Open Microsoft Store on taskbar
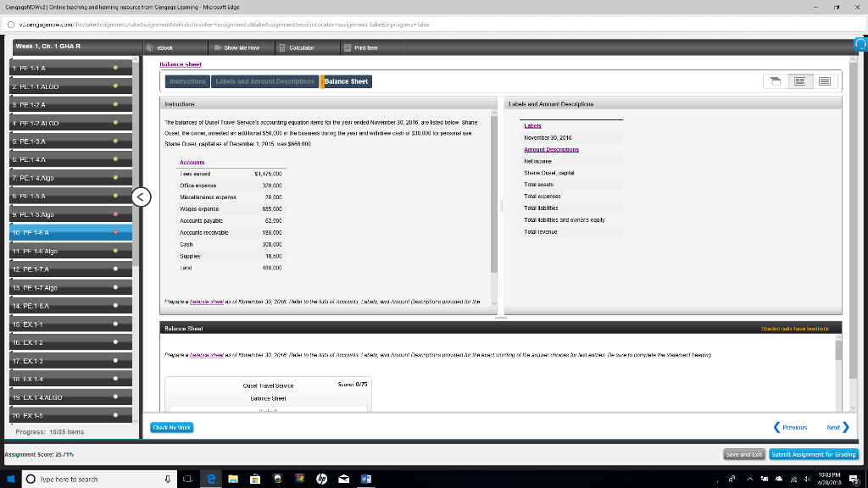Screen dimensions: 868x488 (x=255, y=480)
